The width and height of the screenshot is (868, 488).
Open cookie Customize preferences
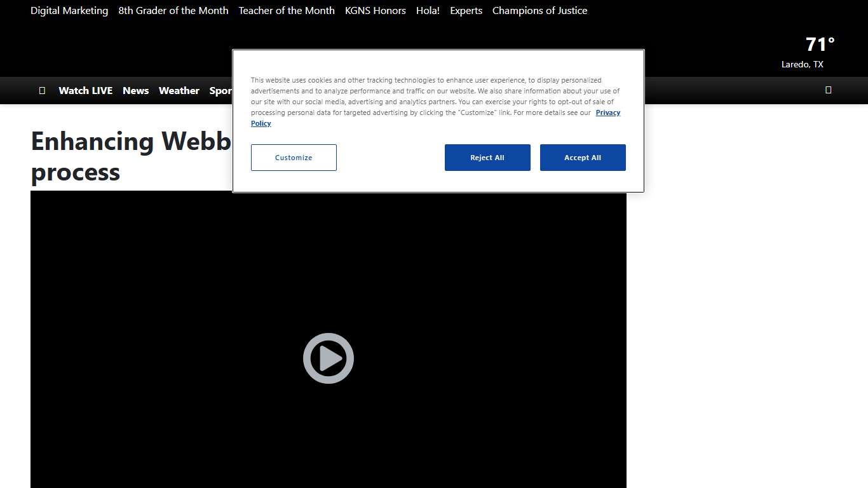click(294, 158)
